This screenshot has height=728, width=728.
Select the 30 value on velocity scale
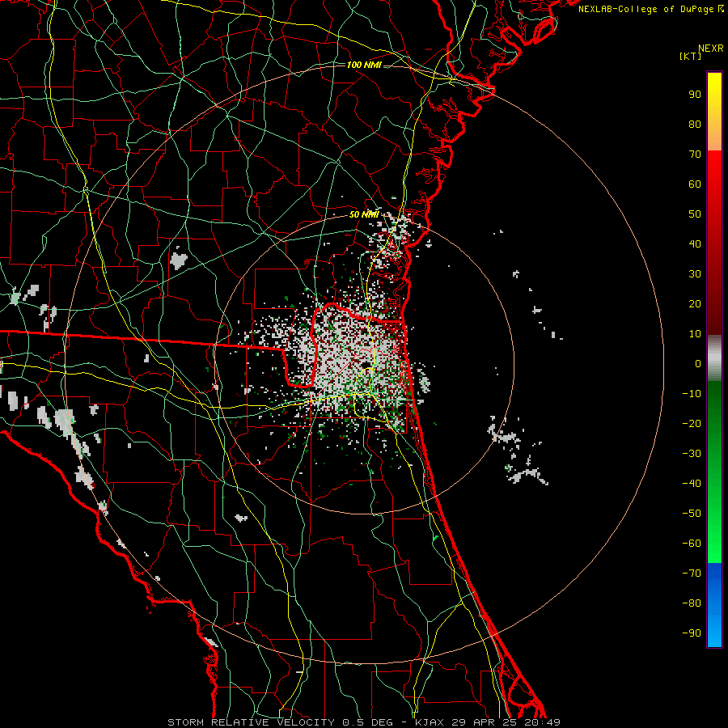pos(695,274)
